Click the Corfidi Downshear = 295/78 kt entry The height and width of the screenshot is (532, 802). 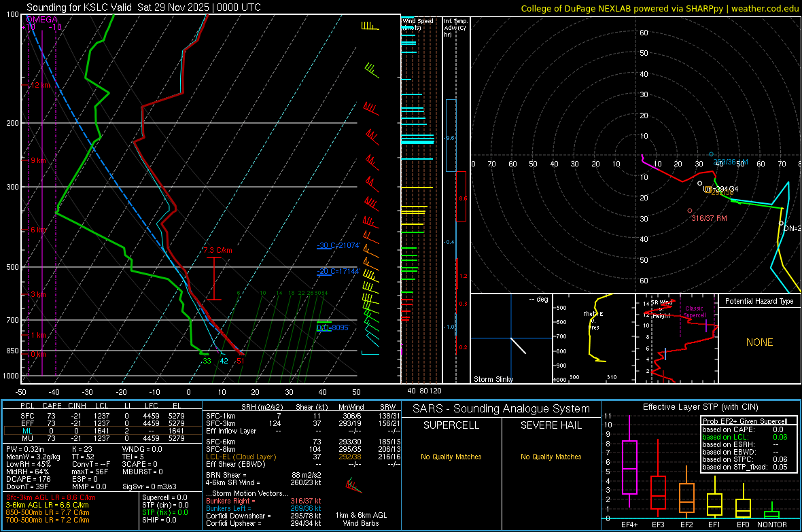[264, 516]
